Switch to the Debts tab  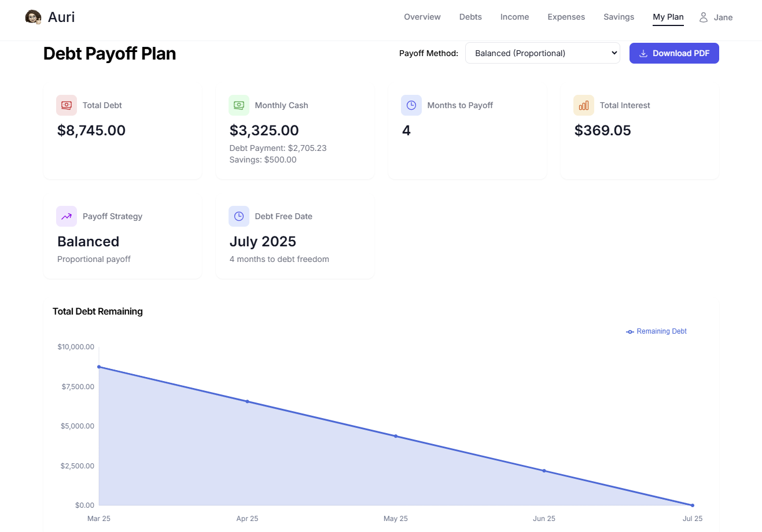click(x=470, y=17)
